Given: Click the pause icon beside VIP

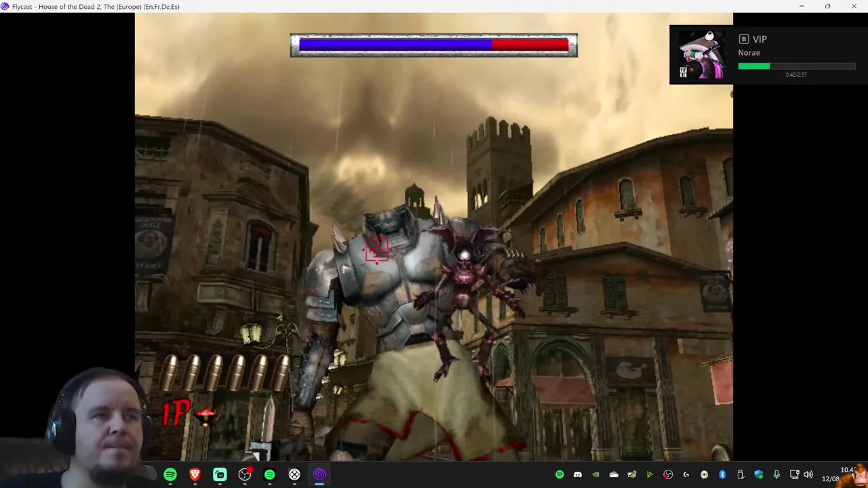Looking at the screenshot, I should click(744, 39).
